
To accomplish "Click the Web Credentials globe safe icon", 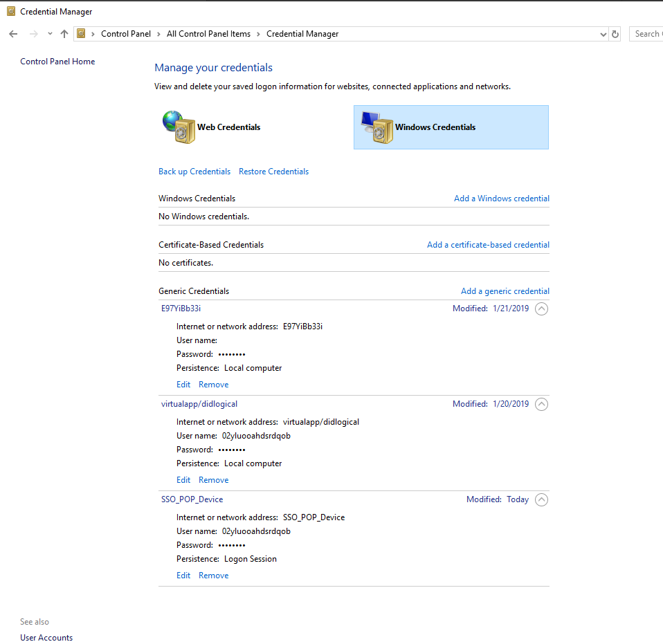I will (179, 127).
